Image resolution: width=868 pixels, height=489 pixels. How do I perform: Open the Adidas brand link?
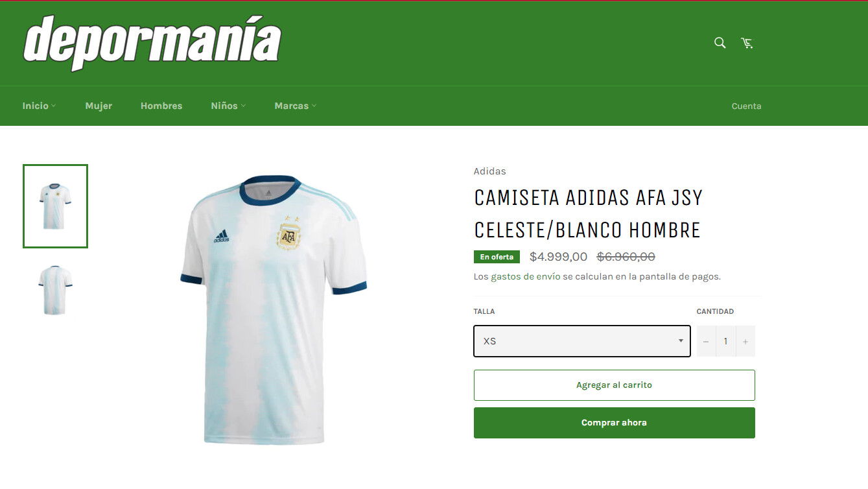[x=489, y=171]
